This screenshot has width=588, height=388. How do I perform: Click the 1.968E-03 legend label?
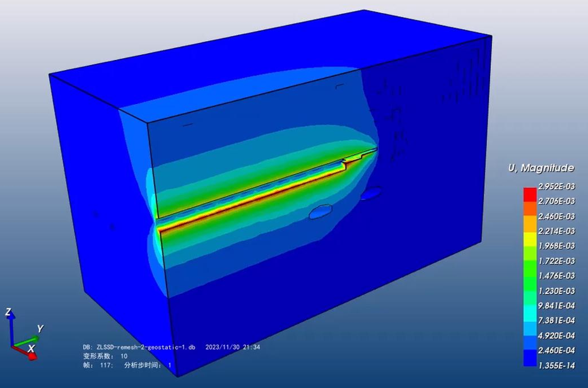556,246
